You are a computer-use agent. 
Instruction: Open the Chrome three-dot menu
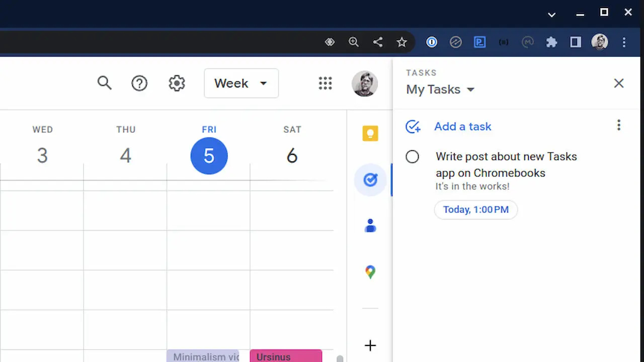(x=624, y=42)
